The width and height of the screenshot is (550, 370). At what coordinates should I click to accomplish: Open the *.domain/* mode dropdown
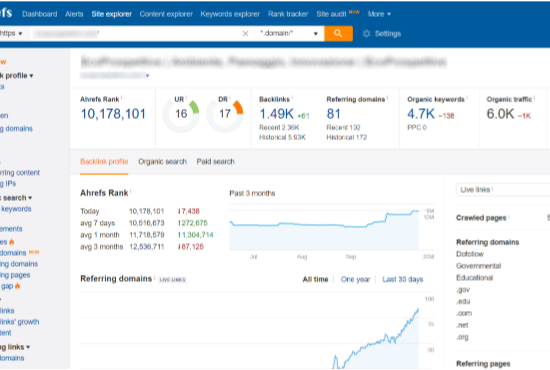click(x=289, y=33)
